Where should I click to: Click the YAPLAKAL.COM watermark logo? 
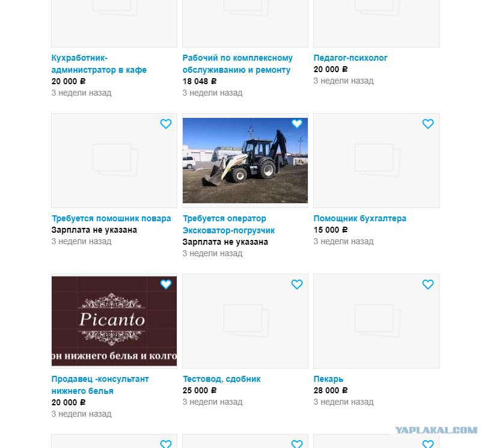436,430
